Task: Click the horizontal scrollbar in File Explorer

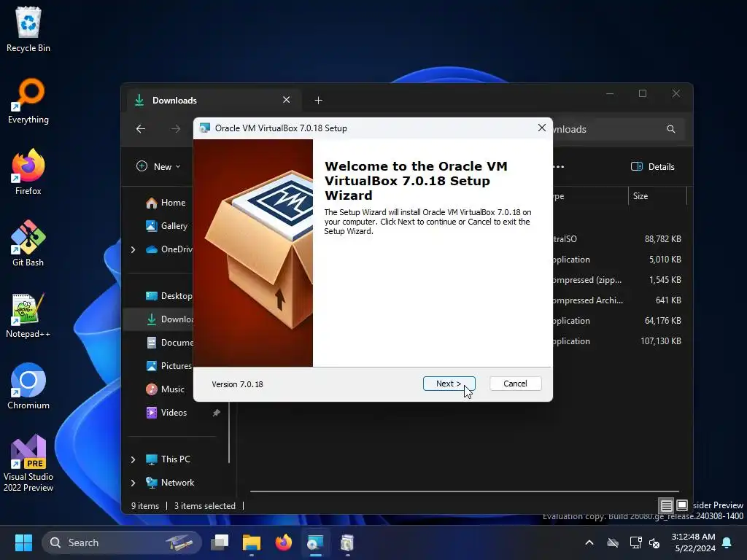Action: tap(464, 491)
